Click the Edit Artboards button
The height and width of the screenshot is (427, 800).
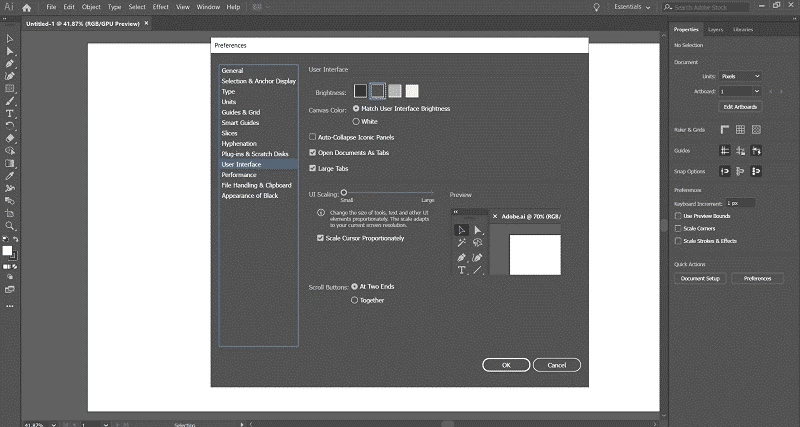coord(739,106)
